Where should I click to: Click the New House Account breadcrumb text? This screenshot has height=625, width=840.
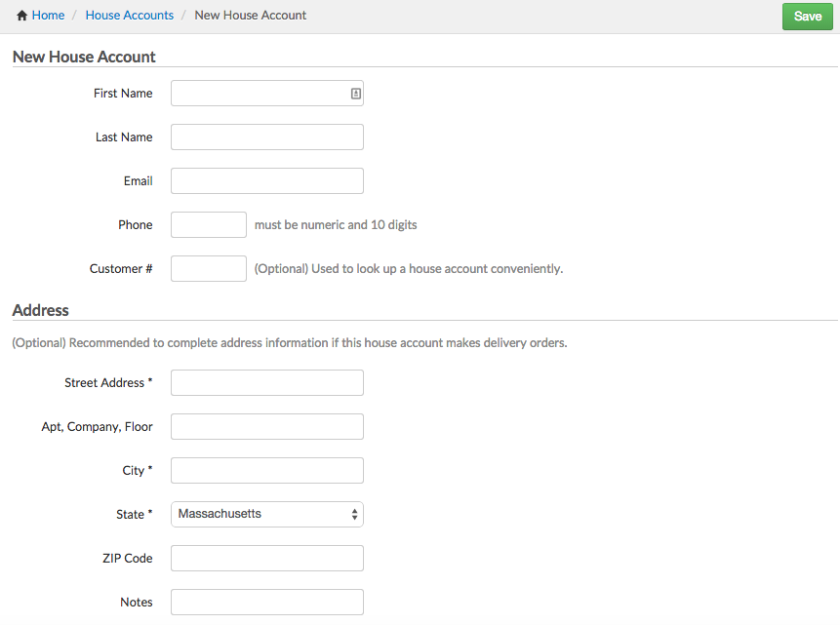click(x=250, y=16)
